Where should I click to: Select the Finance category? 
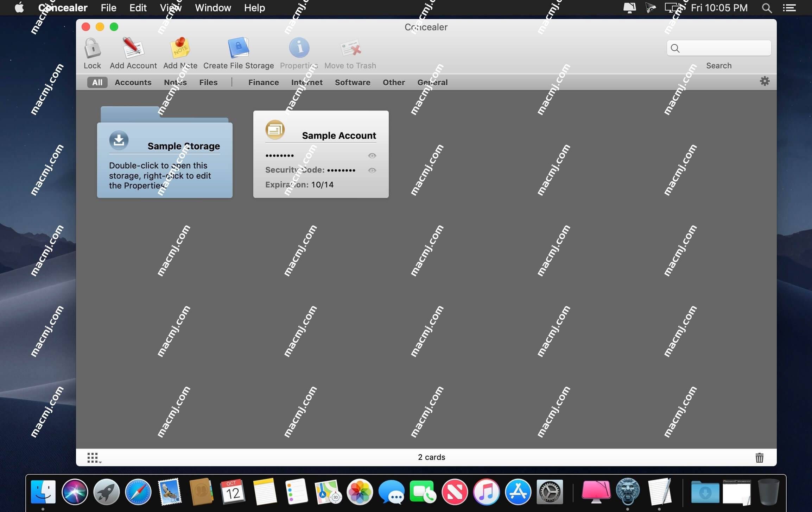(264, 82)
